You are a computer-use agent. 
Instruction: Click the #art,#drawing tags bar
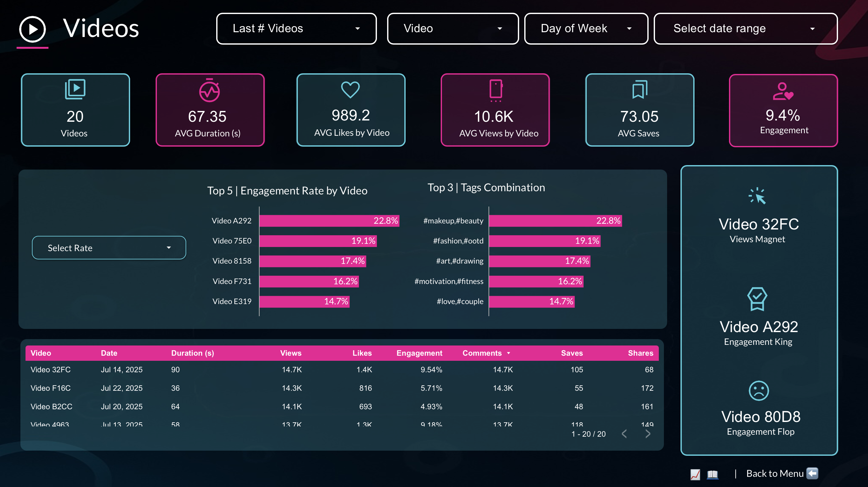(x=540, y=261)
